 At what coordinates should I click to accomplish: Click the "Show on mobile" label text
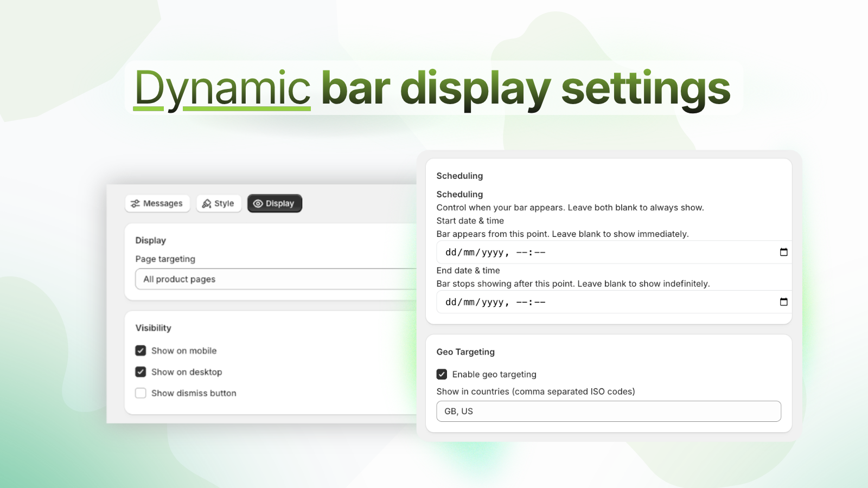coord(184,351)
